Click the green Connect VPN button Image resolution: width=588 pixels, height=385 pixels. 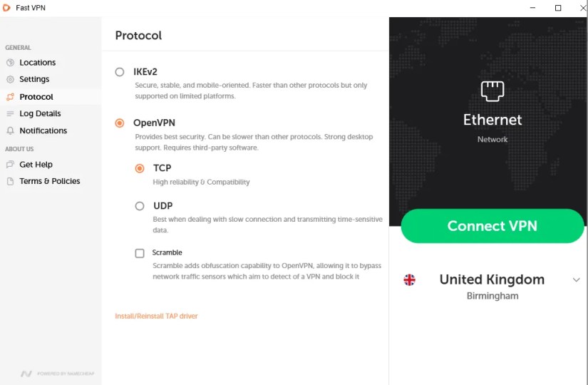pyautogui.click(x=492, y=226)
